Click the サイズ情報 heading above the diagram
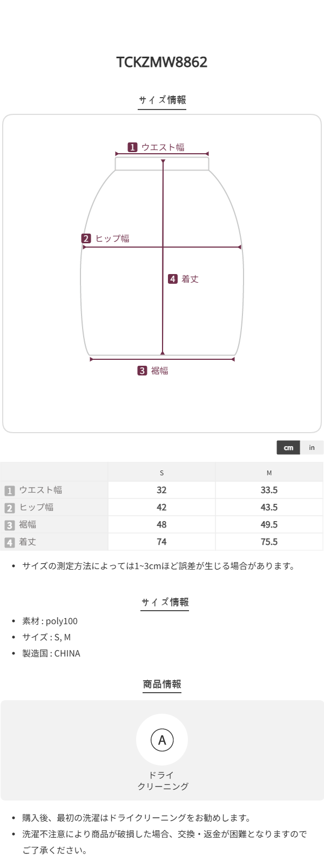 pos(162,100)
